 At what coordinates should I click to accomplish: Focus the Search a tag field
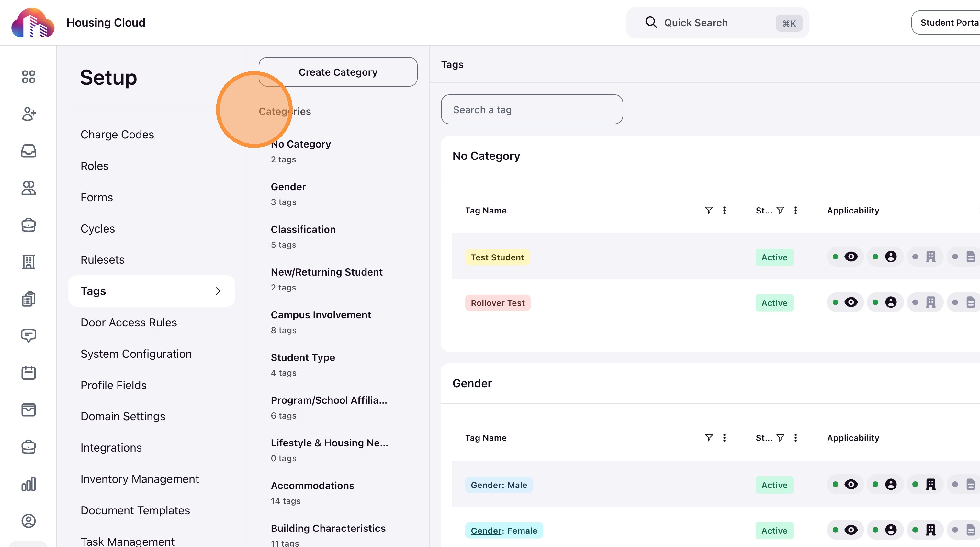point(532,110)
